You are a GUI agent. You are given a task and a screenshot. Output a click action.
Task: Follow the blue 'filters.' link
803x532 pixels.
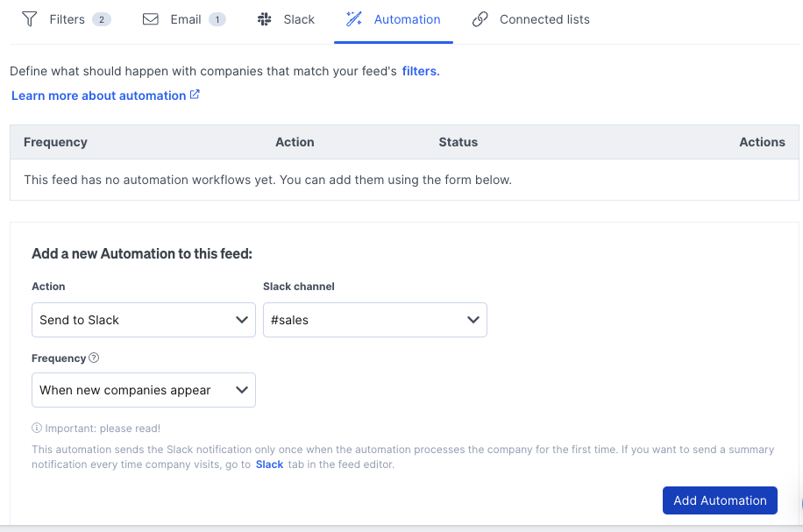pyautogui.click(x=420, y=71)
